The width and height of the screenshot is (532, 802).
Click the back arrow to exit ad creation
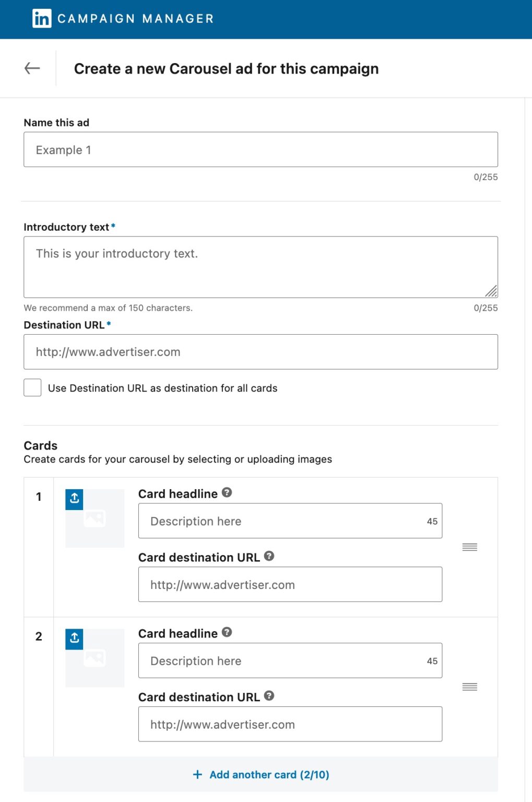32,68
